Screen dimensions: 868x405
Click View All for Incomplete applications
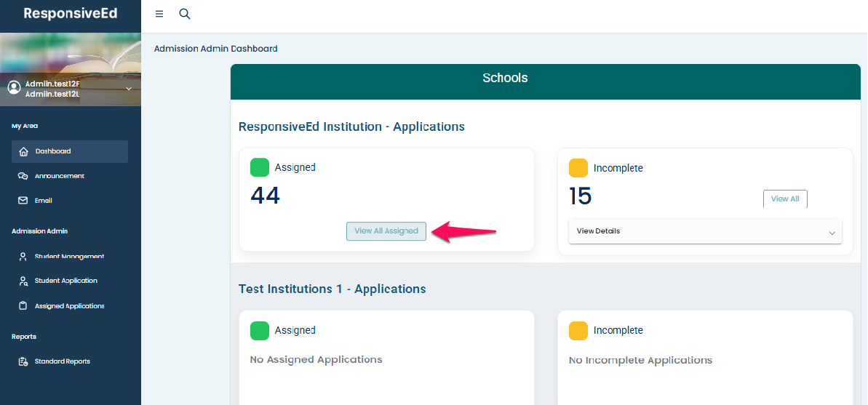785,199
